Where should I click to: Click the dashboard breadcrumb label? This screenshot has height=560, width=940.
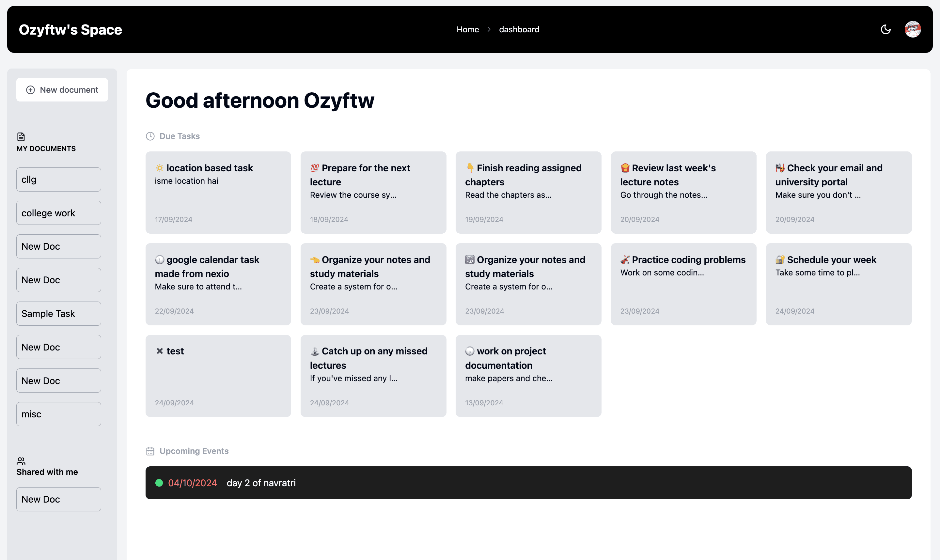pos(519,29)
